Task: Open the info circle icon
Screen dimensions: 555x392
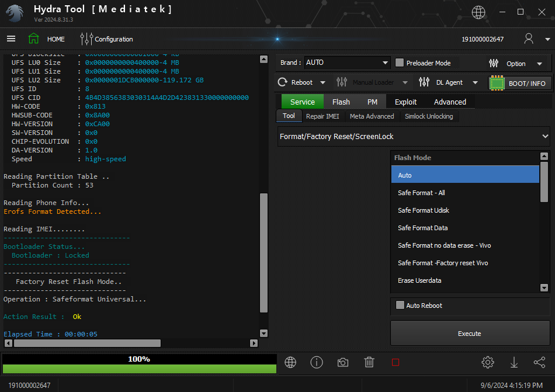Action: 317,362
